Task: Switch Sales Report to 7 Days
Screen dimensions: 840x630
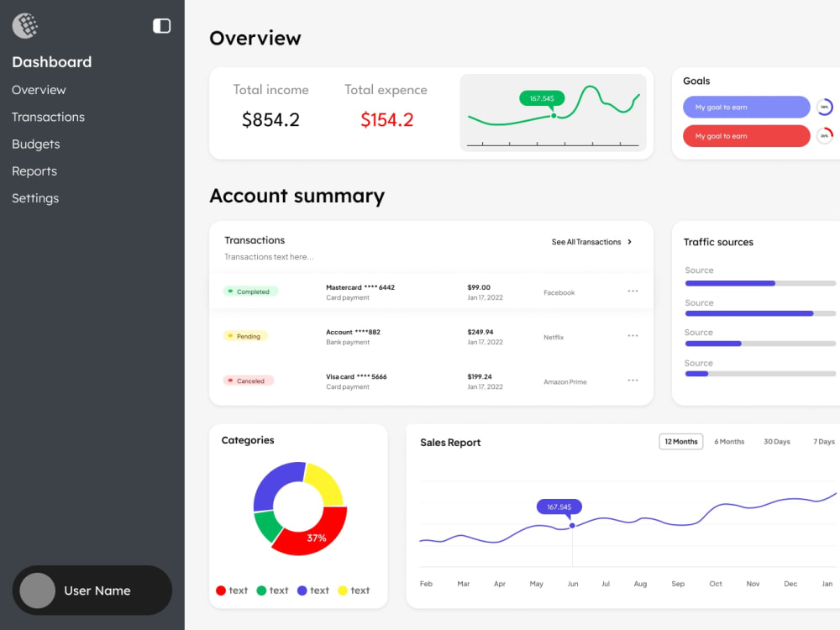Action: pyautogui.click(x=824, y=442)
